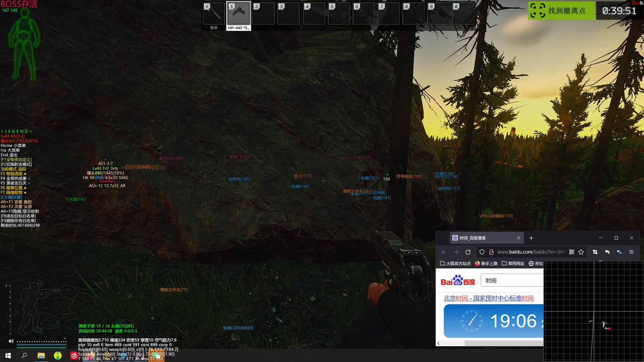Bookmark this page with the star icon
This screenshot has width=644, height=362.
581,252
